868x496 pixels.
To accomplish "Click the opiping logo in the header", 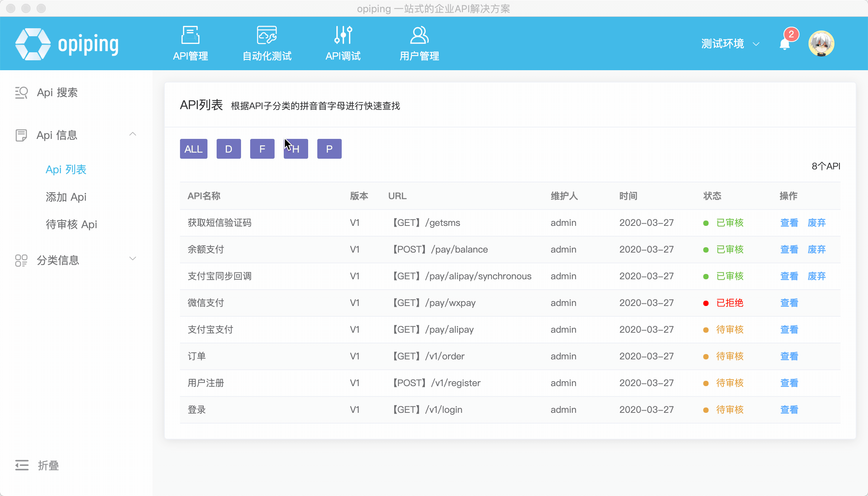I will (67, 43).
